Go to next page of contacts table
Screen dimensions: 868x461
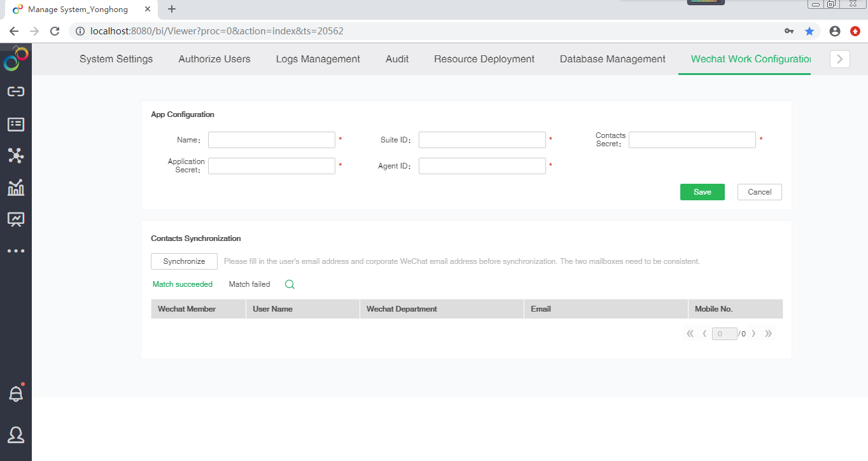[x=753, y=333]
